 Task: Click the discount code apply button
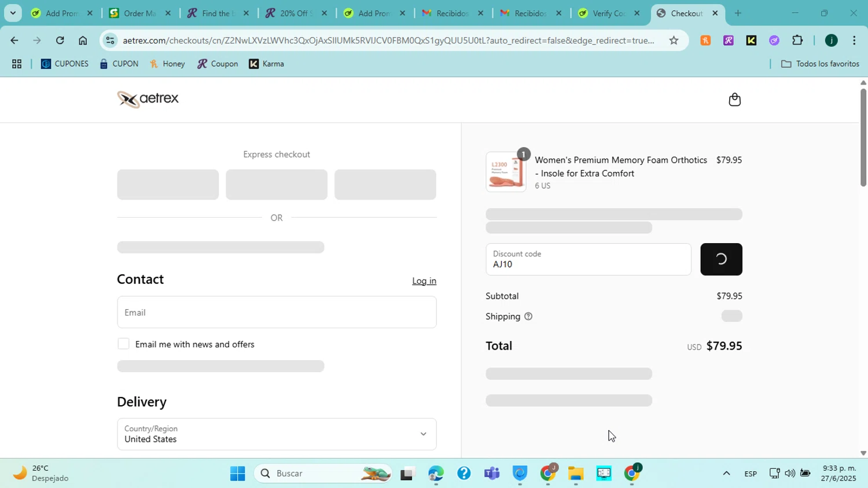721,259
